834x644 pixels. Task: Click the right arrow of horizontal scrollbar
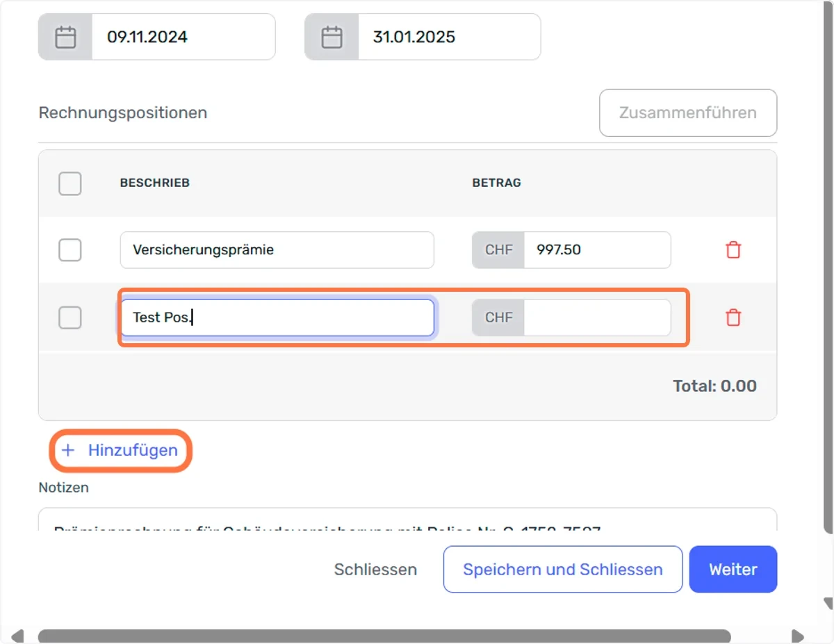coord(797,636)
